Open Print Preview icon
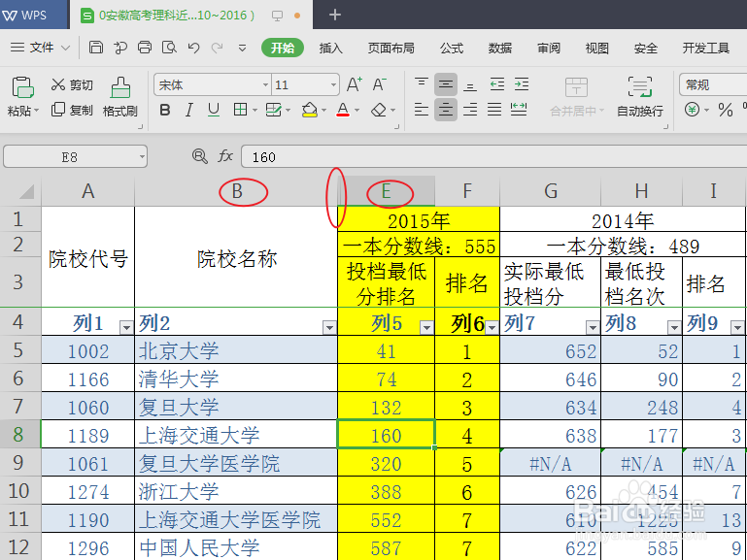 169,48
